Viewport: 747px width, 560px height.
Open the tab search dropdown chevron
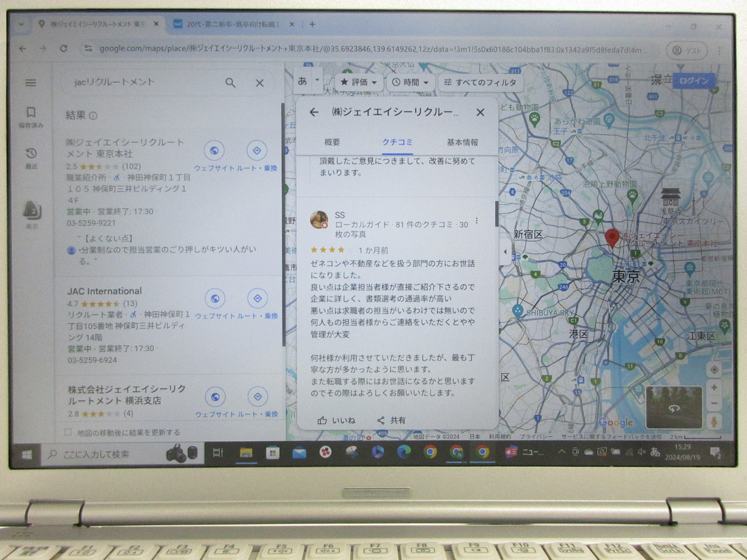[x=21, y=24]
